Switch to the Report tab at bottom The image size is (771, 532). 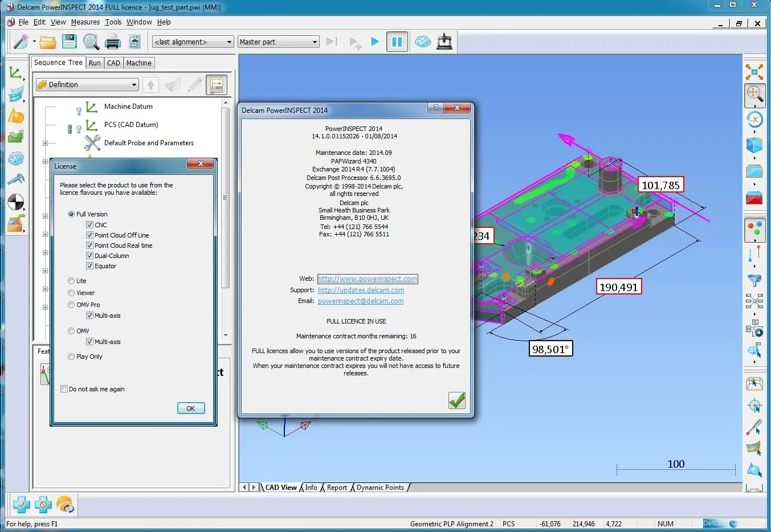click(x=337, y=488)
